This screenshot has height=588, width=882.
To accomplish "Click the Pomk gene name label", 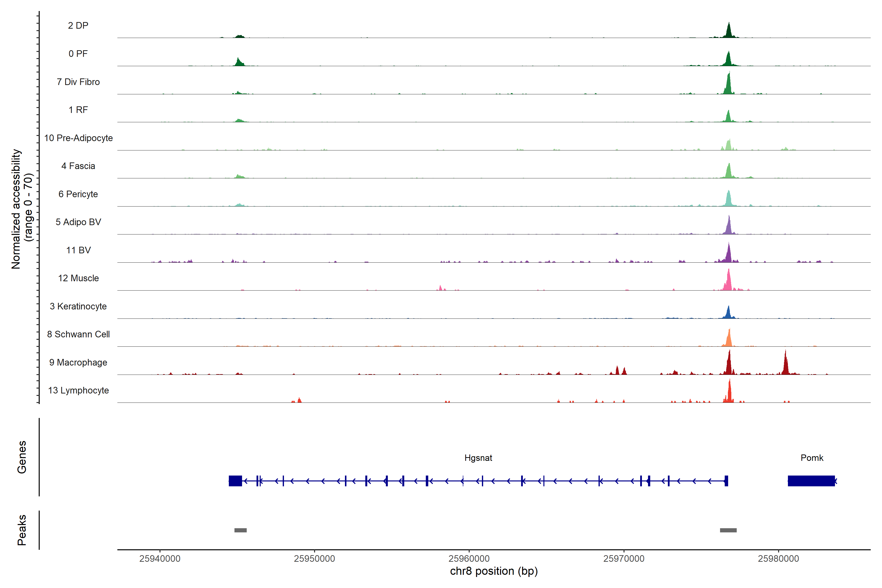I will 812,458.
